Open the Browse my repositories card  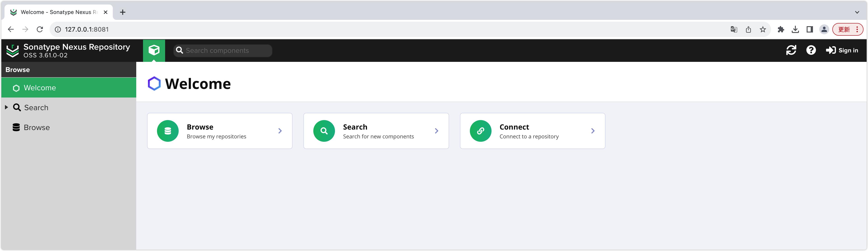(x=220, y=131)
